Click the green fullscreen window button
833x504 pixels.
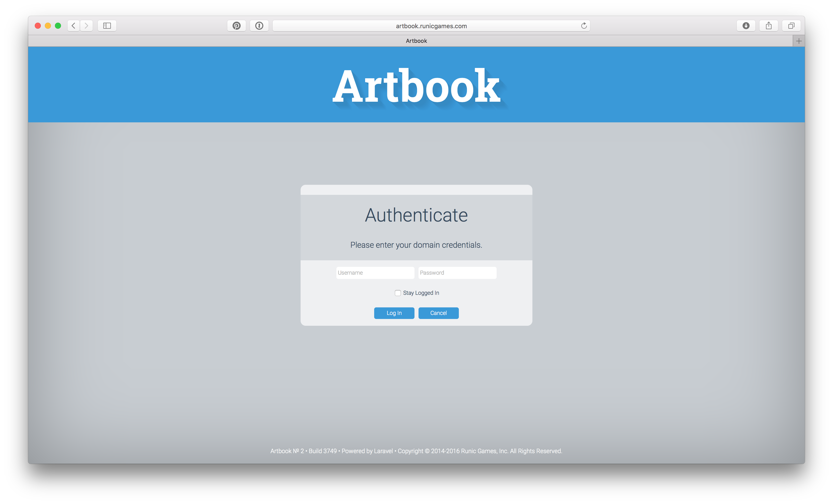click(58, 26)
